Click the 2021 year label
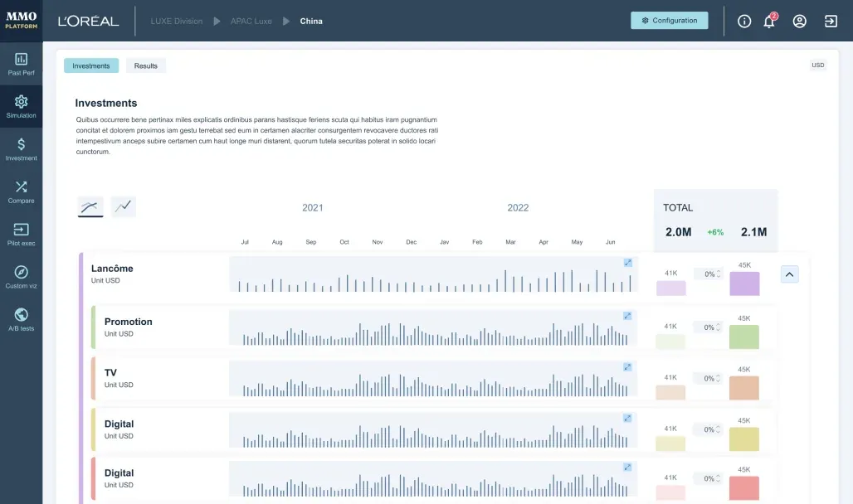 [313, 208]
